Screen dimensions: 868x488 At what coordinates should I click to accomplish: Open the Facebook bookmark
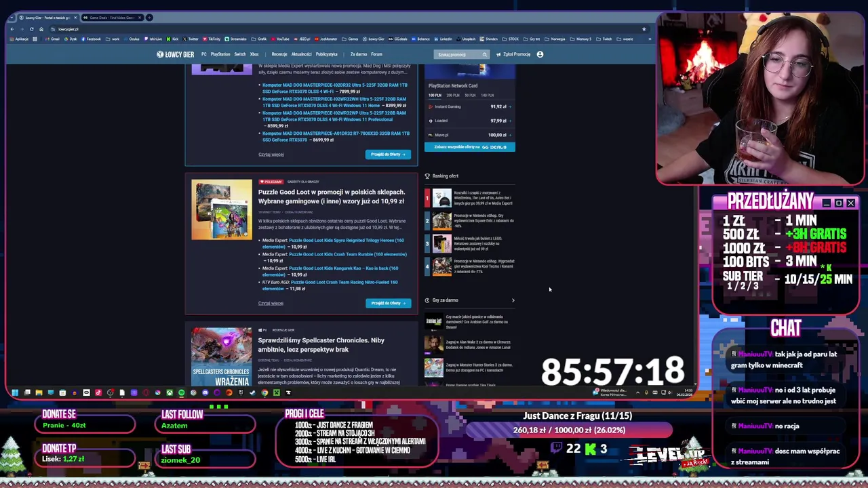pos(91,39)
